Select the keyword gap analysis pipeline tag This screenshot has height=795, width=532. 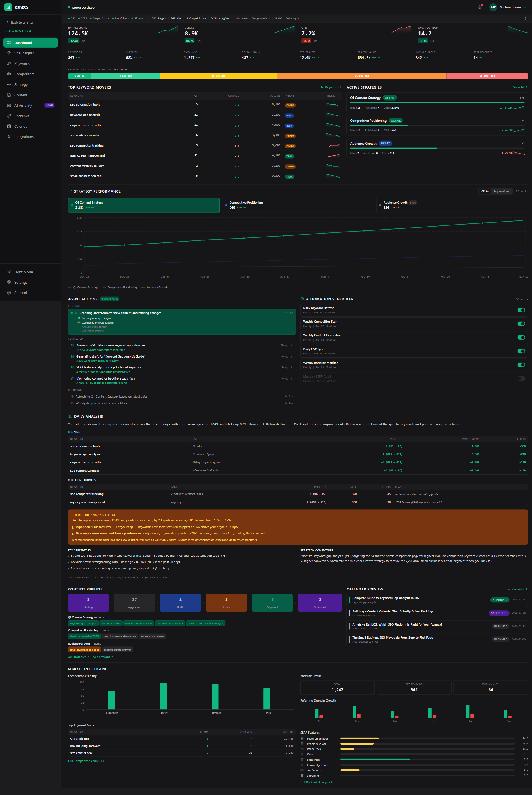(x=83, y=623)
